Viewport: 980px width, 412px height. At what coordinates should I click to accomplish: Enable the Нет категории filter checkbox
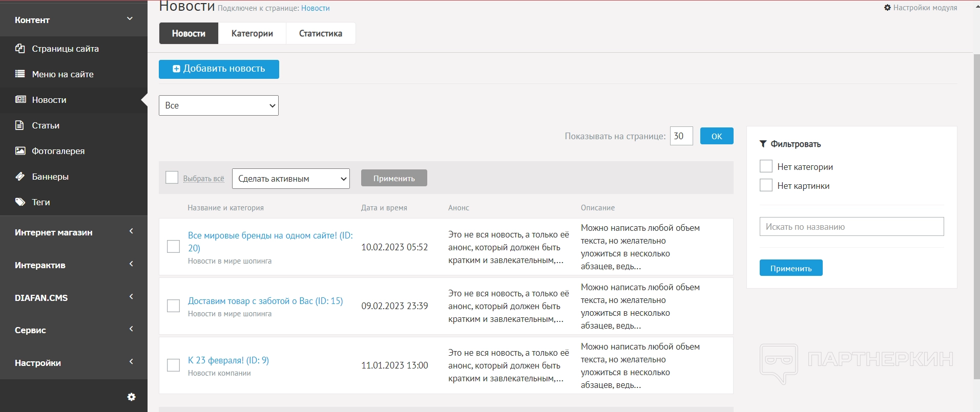point(766,166)
